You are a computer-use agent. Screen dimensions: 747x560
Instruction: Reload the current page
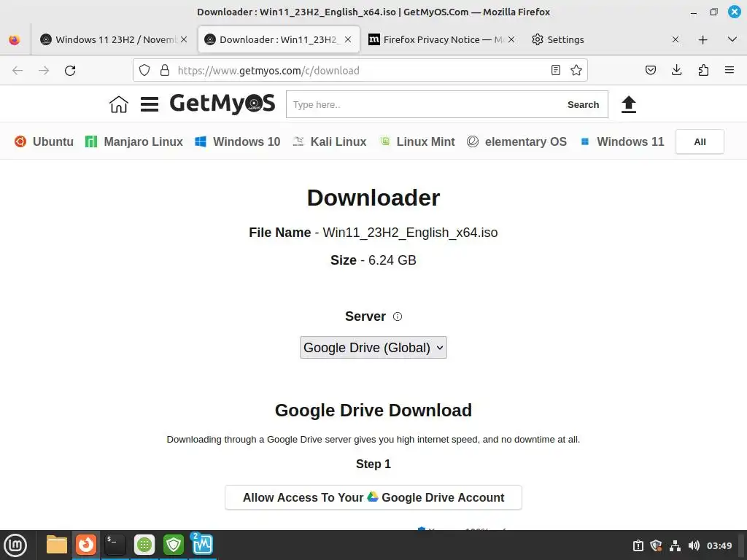pos(70,71)
